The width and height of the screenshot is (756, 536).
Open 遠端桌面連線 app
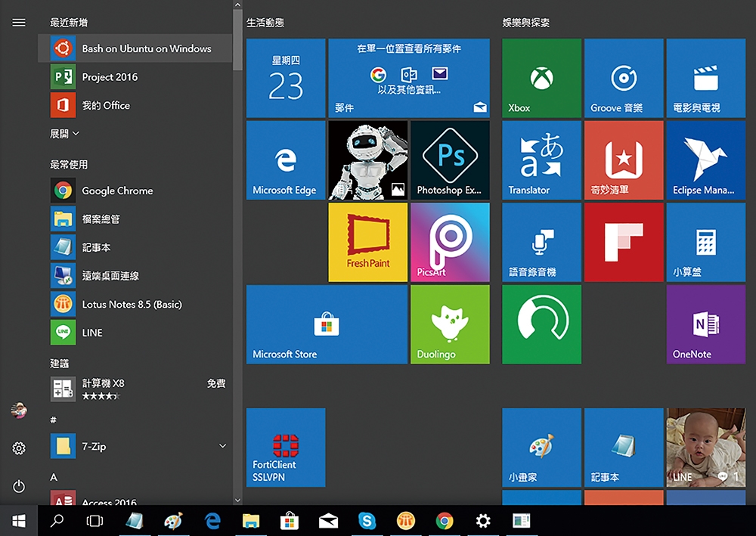tap(135, 276)
